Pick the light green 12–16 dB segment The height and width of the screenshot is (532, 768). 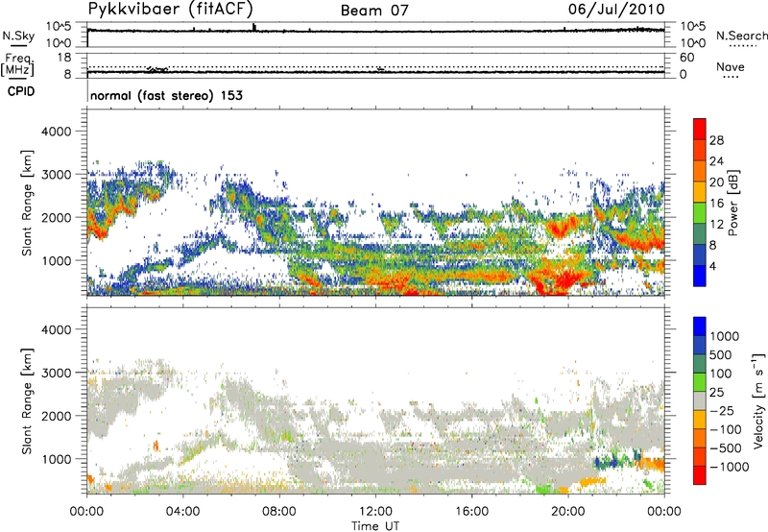point(700,213)
